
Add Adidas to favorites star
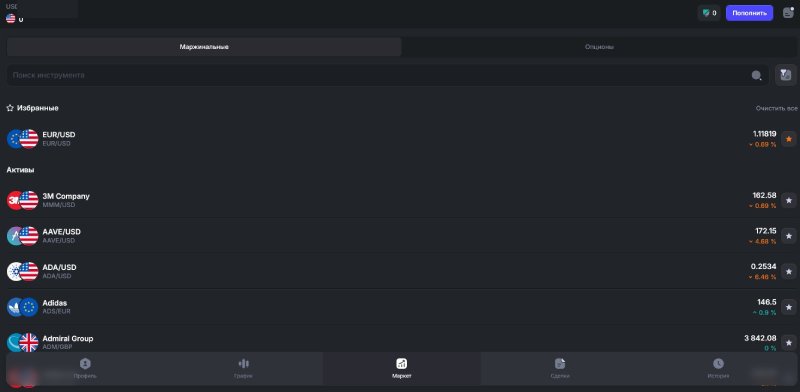[x=789, y=307]
